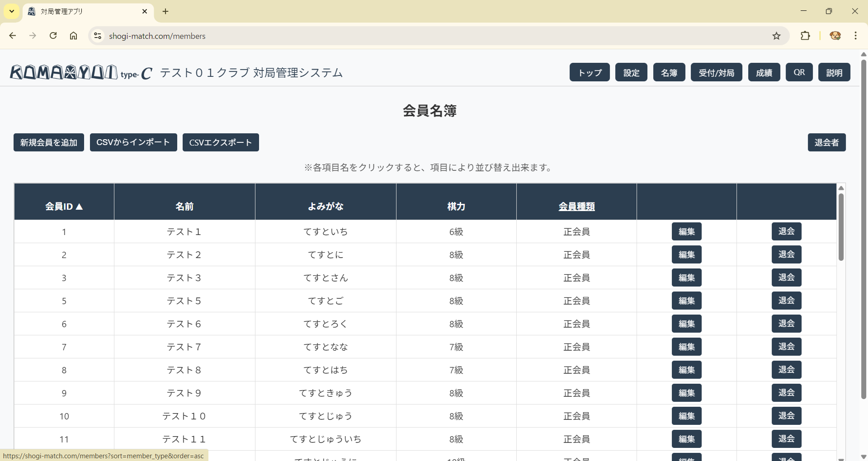This screenshot has width=868, height=461.
Task: Click the CSVエクスポート button
Action: tap(221, 142)
